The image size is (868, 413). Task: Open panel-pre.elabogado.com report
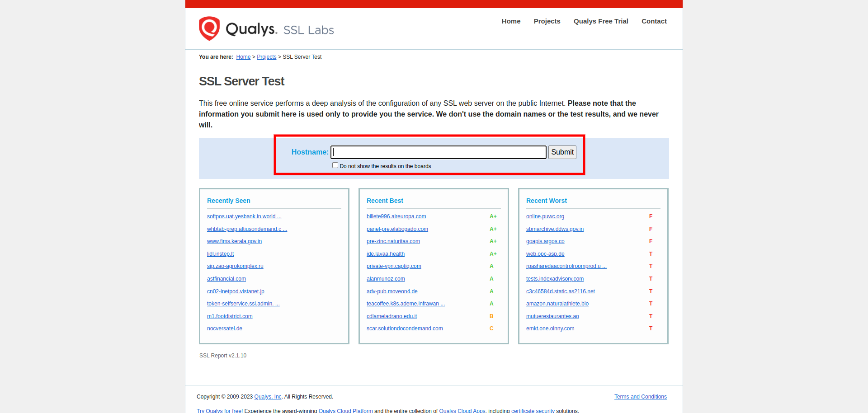point(397,229)
